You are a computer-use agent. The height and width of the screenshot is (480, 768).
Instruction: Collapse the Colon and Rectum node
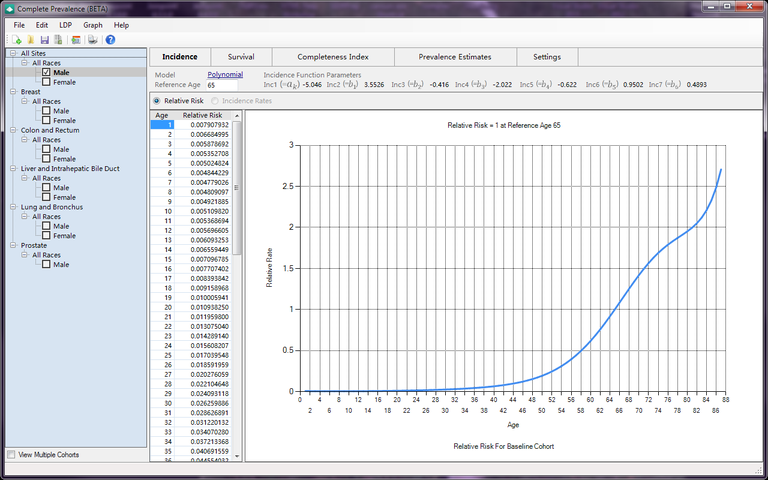[12, 130]
